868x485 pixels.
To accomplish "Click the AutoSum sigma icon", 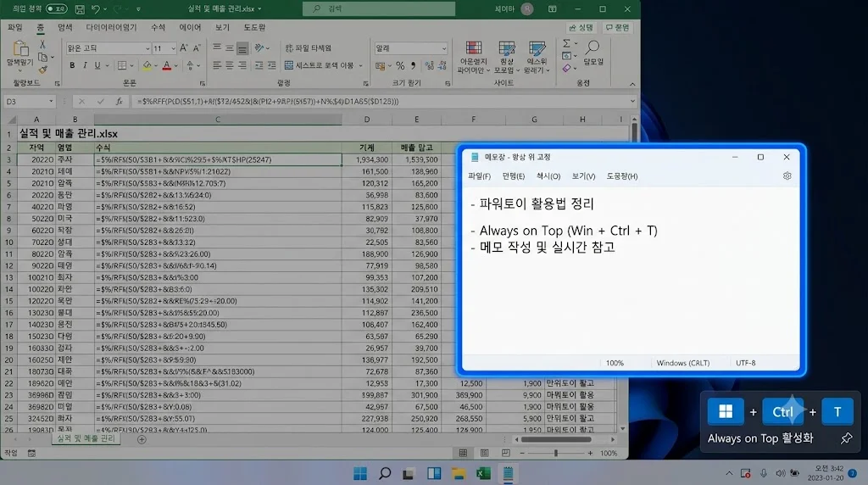I will tap(566, 43).
